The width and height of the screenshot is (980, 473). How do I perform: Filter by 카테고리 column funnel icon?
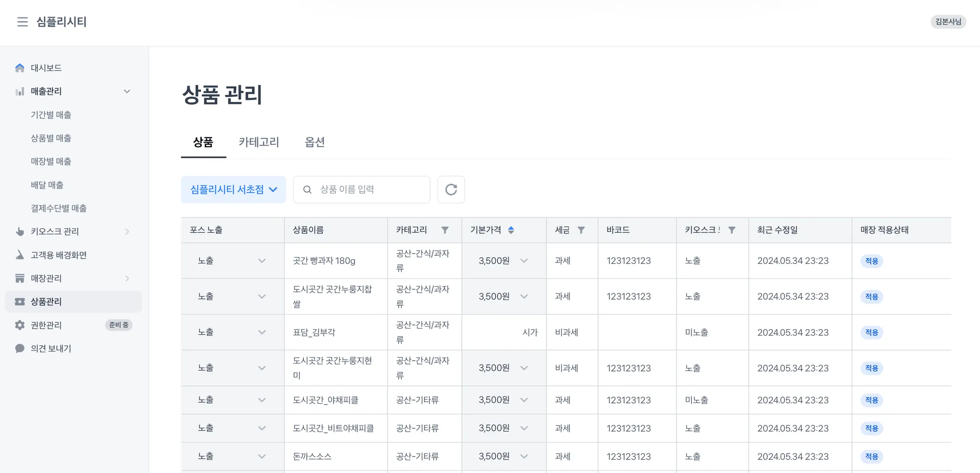tap(445, 230)
